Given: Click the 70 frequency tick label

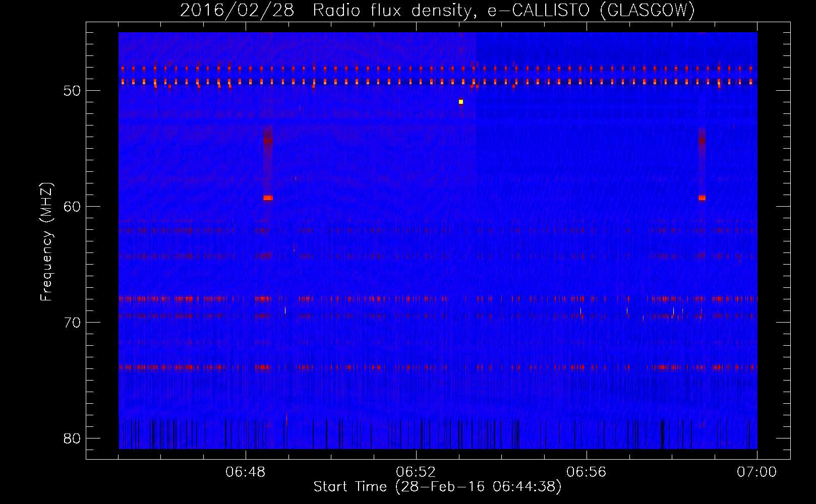Looking at the screenshot, I should [x=72, y=322].
